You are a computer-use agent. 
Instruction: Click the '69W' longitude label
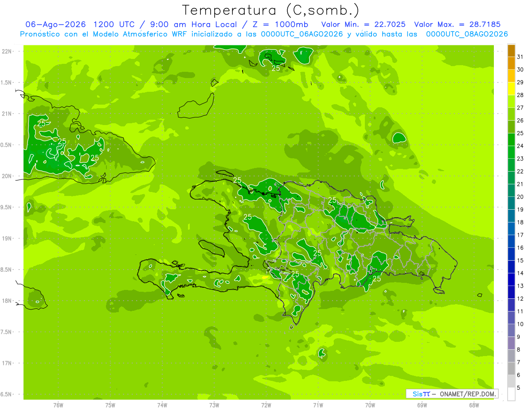pos(422,405)
